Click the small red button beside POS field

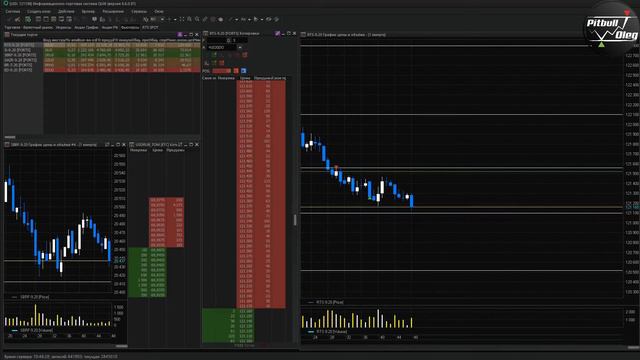236,71
